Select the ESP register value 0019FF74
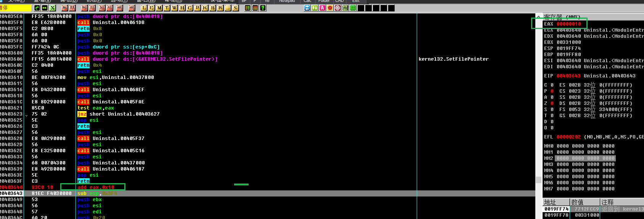Image resolution: width=644 pixels, height=219 pixels. pos(569,48)
